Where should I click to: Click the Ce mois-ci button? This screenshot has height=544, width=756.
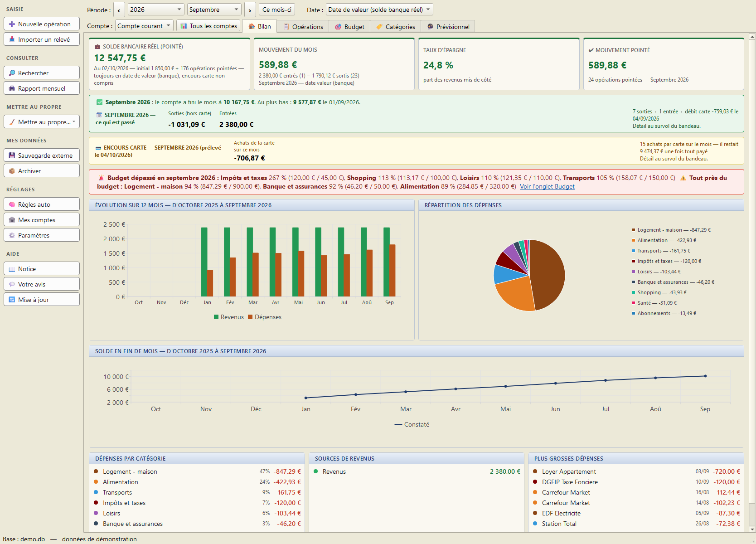tap(277, 10)
